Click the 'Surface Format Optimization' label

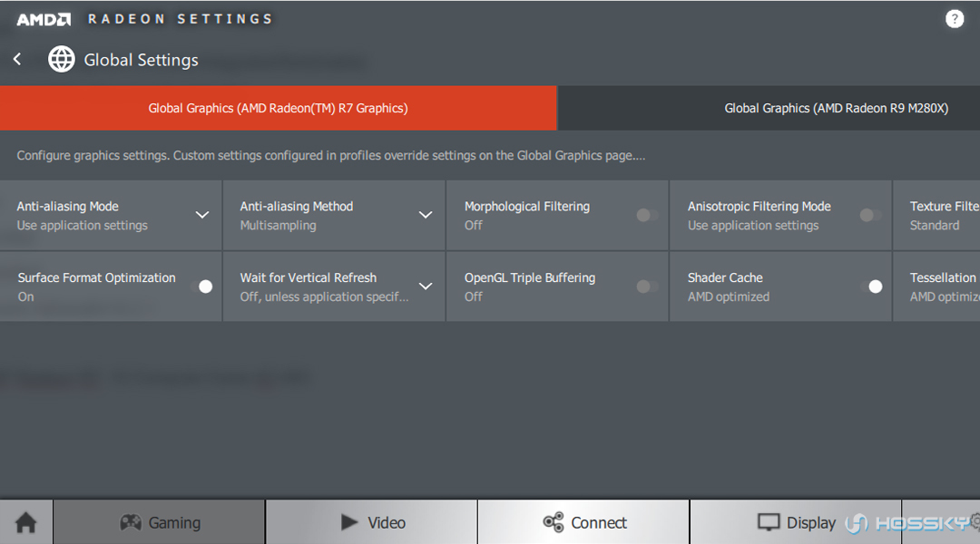pyautogui.click(x=96, y=278)
